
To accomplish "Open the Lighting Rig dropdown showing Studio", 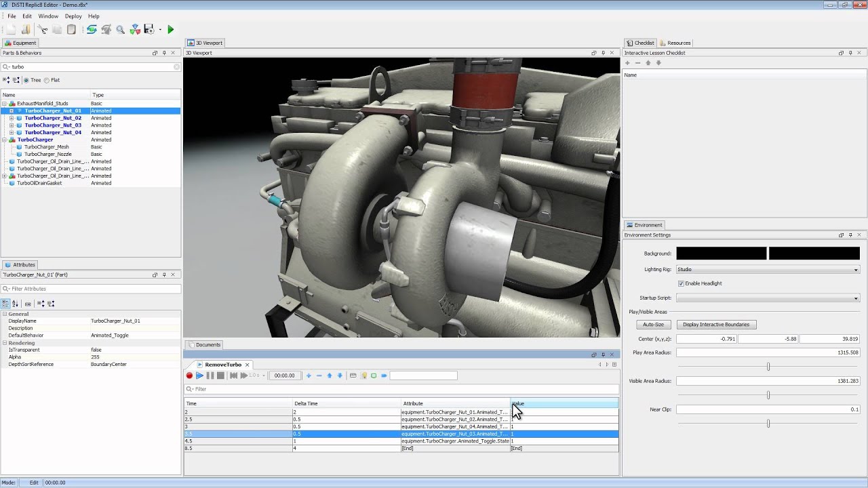I will (767, 270).
